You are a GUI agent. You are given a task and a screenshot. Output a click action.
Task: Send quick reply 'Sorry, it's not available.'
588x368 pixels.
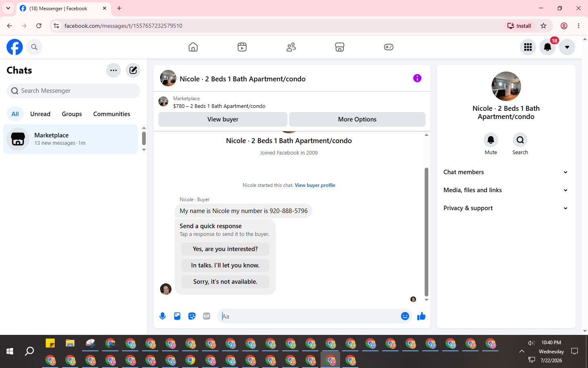(225, 282)
